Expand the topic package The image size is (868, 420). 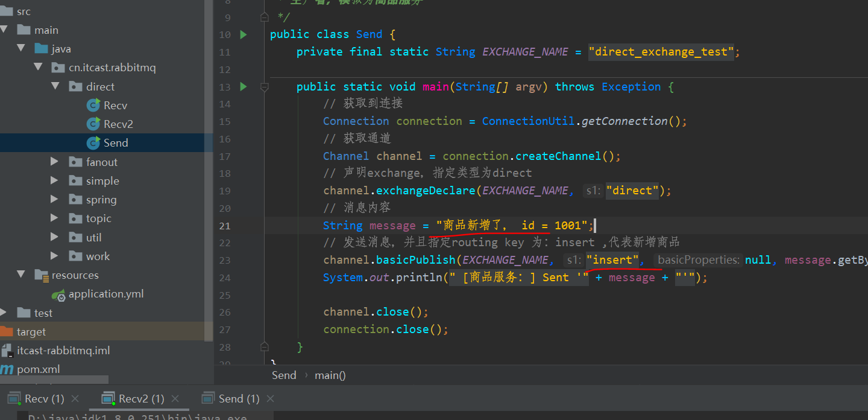tap(55, 218)
